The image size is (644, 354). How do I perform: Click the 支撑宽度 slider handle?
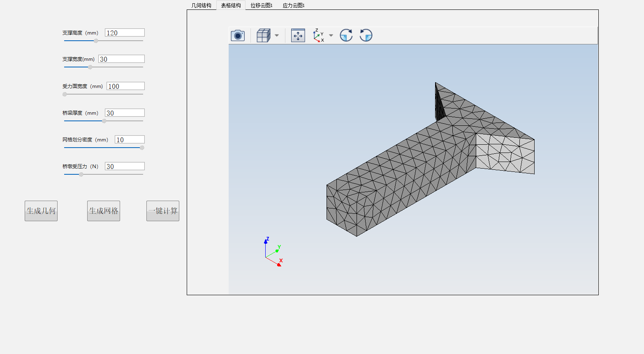[x=90, y=67]
